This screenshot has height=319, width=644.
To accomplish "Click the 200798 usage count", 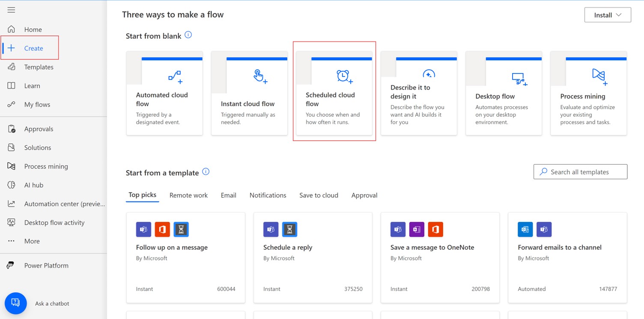I will tap(480, 289).
